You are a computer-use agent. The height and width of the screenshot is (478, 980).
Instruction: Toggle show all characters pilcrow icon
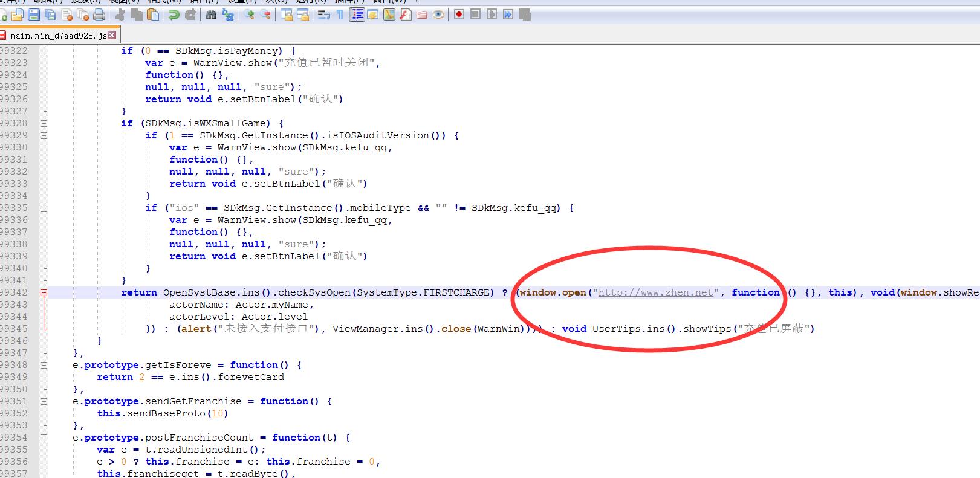[x=340, y=15]
